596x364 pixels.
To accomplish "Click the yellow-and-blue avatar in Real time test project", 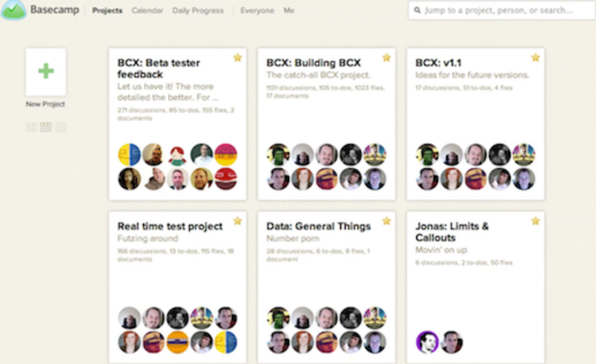I will click(x=226, y=342).
